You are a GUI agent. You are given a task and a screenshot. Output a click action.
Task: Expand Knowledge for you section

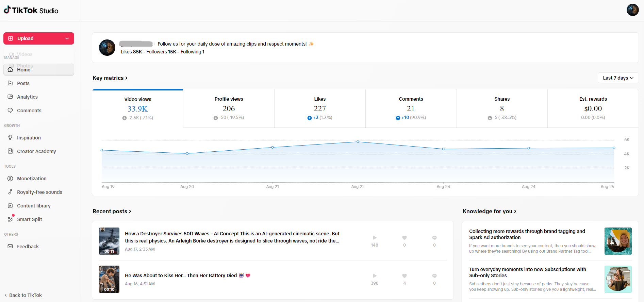490,211
